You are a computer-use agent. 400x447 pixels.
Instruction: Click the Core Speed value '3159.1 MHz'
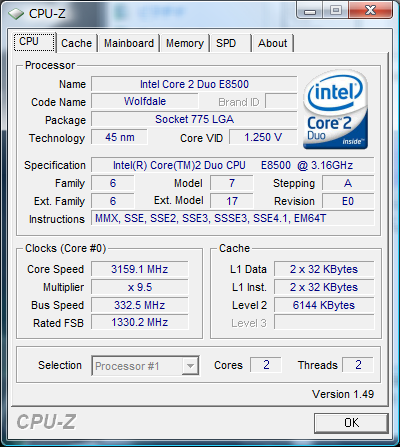pyautogui.click(x=140, y=269)
